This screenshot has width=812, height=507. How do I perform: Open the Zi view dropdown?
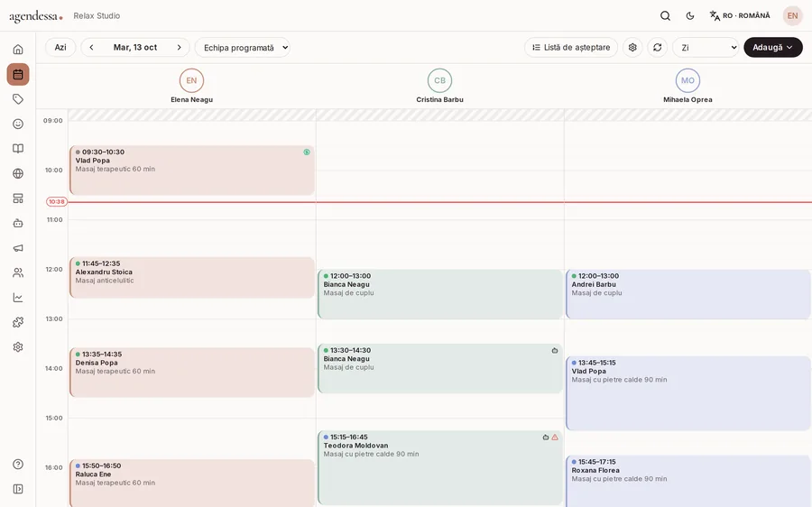click(706, 47)
